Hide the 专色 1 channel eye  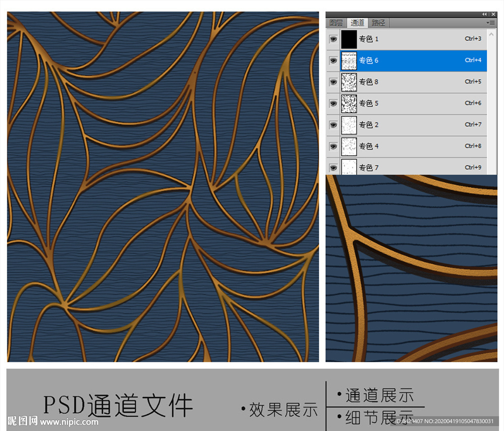(x=333, y=39)
